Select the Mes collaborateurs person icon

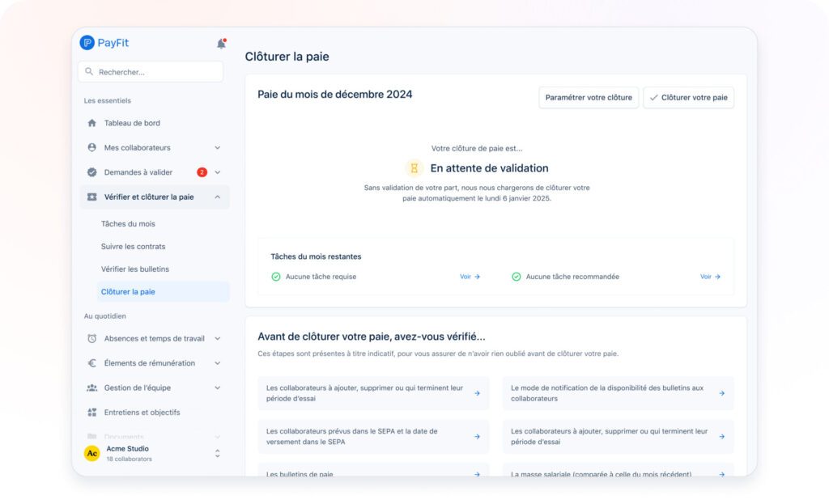tap(91, 147)
